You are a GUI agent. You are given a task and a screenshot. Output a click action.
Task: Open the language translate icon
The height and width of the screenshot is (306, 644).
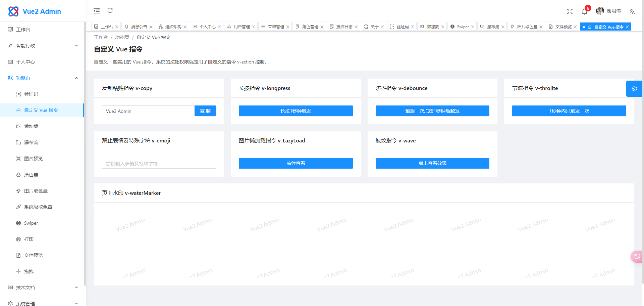click(x=632, y=11)
